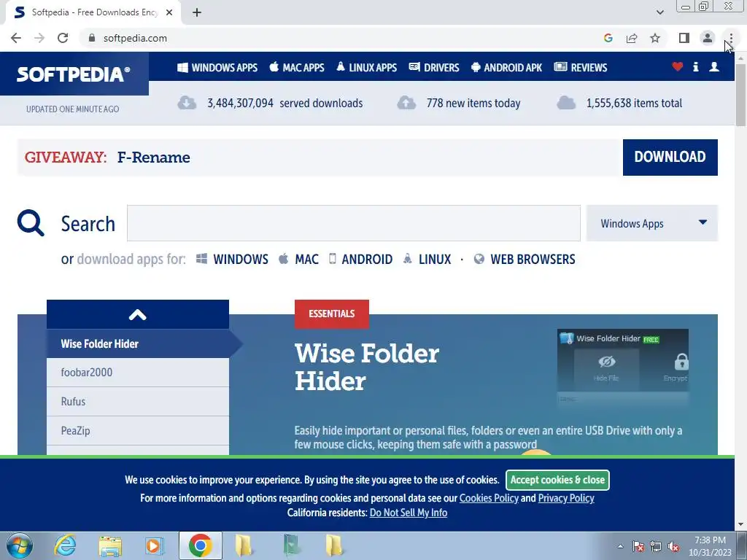Open the Cookies Policy link
Viewport: 747px width, 560px height.
point(489,498)
